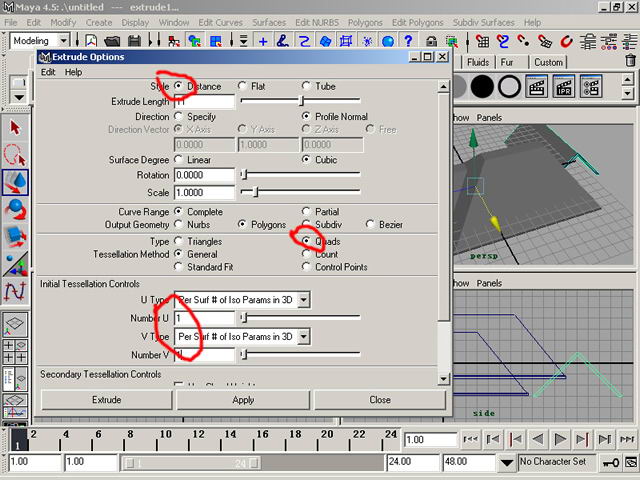Click the options dialog scroll up arrow
Image resolution: width=640 pixels, height=480 pixels.
point(443,87)
